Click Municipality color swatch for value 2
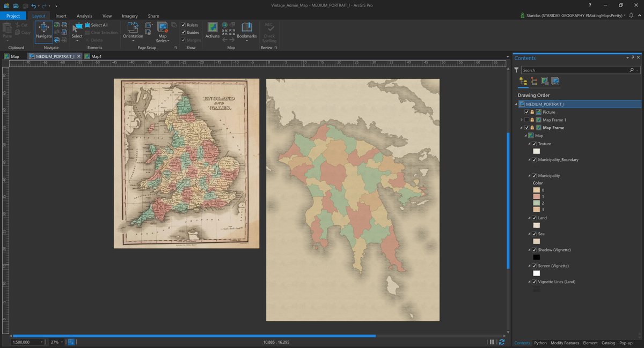 pyautogui.click(x=536, y=203)
